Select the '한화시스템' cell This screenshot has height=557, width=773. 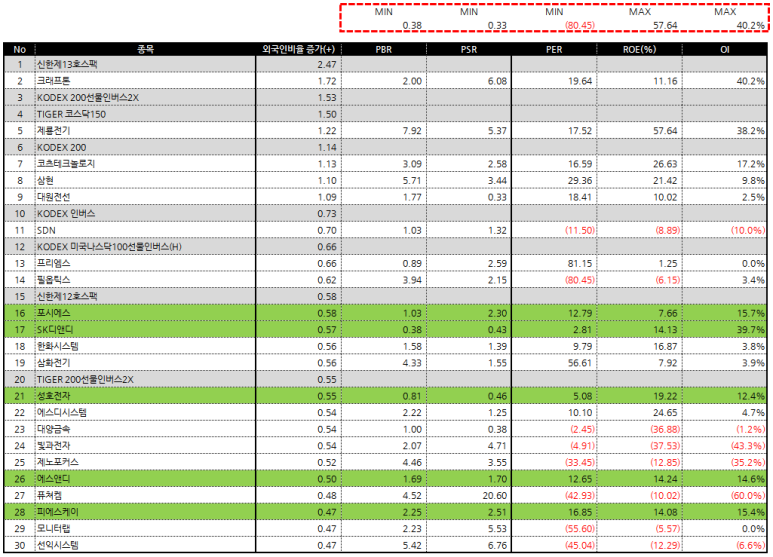(x=145, y=346)
